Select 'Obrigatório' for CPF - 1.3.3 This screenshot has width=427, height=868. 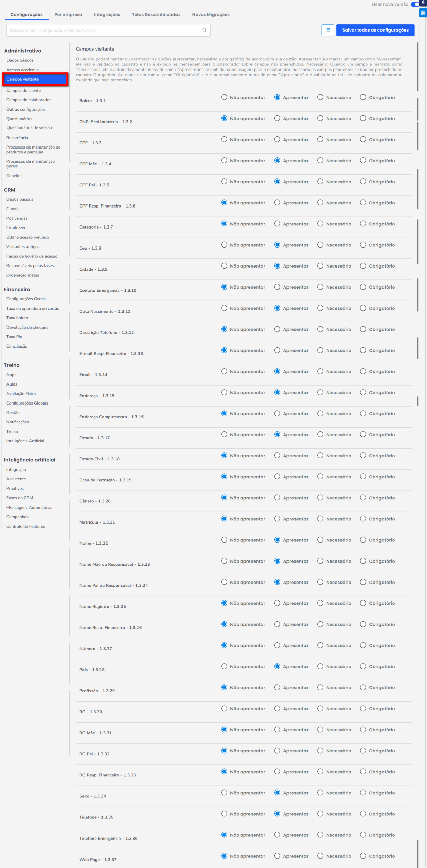(363, 139)
